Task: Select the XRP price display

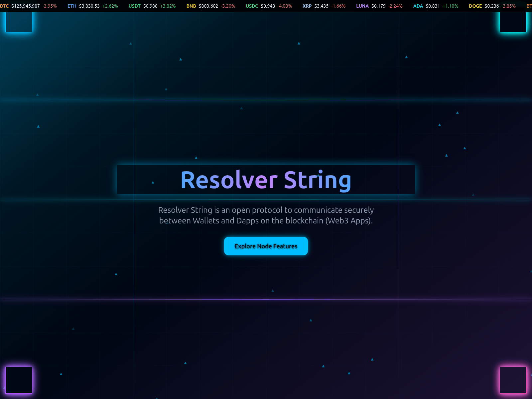Action: (x=322, y=6)
